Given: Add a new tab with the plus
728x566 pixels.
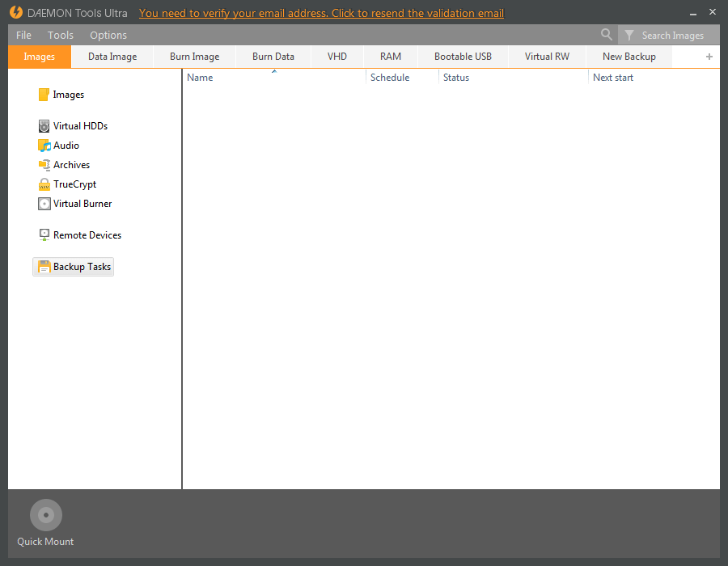Looking at the screenshot, I should point(709,57).
